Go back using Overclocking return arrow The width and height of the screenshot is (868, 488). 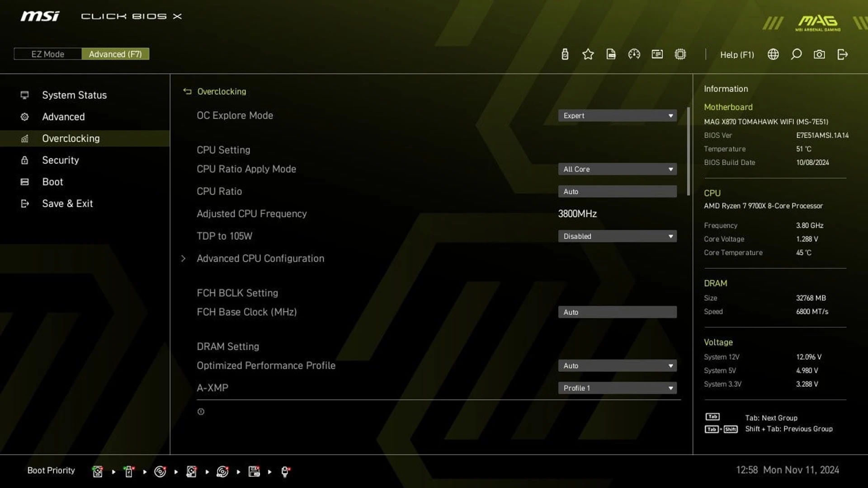[187, 91]
